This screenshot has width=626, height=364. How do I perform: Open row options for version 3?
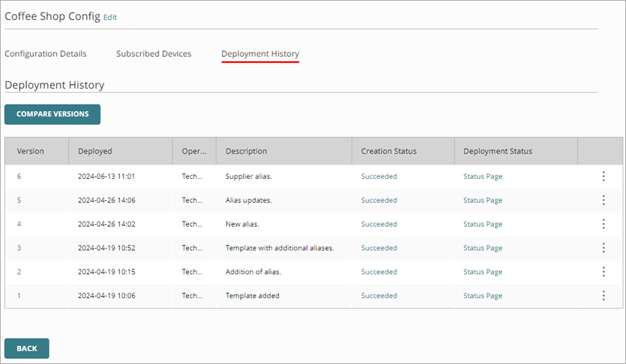pos(603,248)
